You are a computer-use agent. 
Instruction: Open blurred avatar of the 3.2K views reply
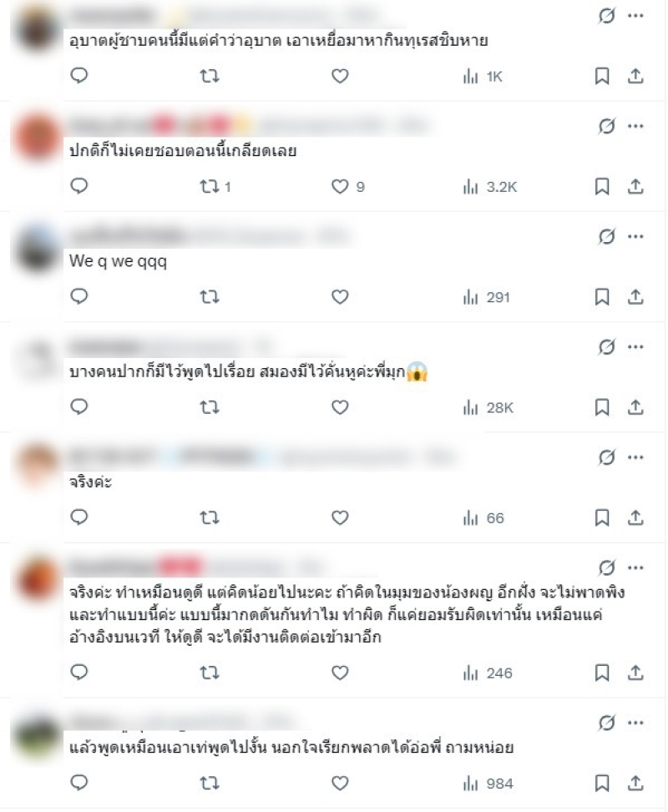(x=38, y=138)
